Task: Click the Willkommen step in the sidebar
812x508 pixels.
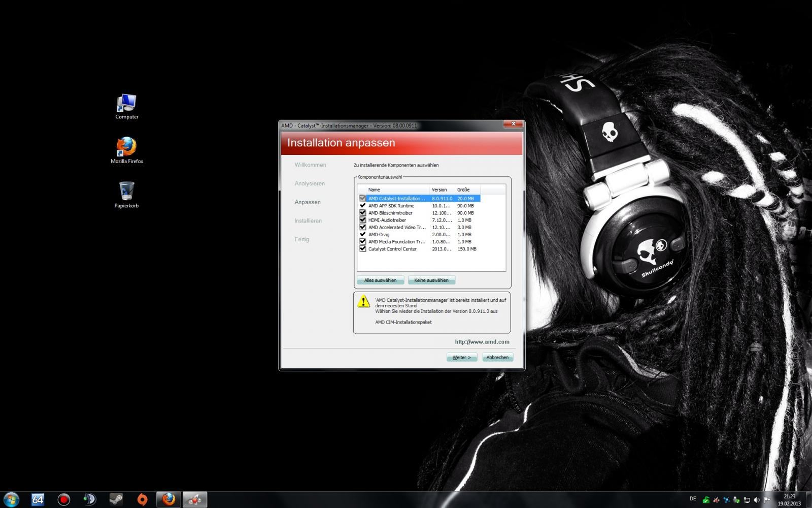Action: (310, 165)
